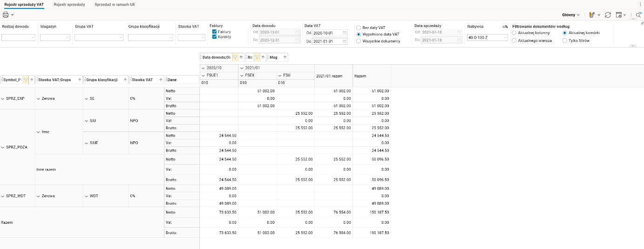The height and width of the screenshot is (249, 644).
Task: Click sort arrow on Stawka VAT;Grupa field
Action: click(80, 80)
